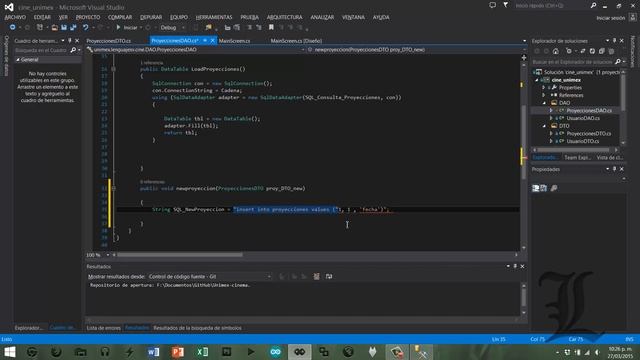
Task: Select UsuarioDAO.cs in the solution tree
Action: [x=583, y=118]
